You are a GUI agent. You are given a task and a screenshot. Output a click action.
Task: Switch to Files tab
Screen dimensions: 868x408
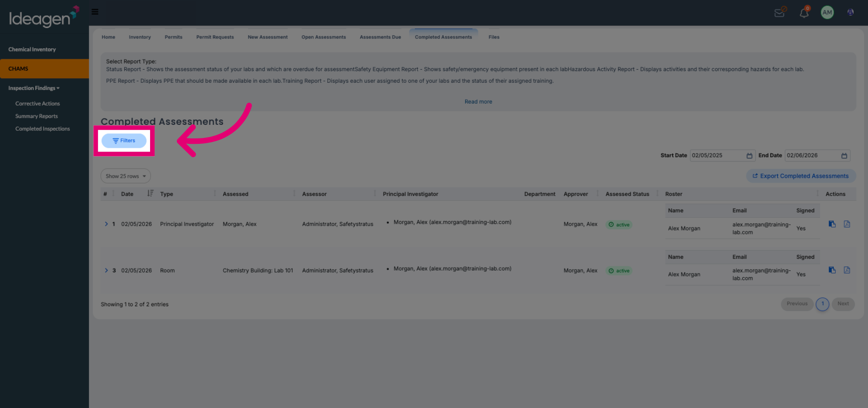coord(494,37)
